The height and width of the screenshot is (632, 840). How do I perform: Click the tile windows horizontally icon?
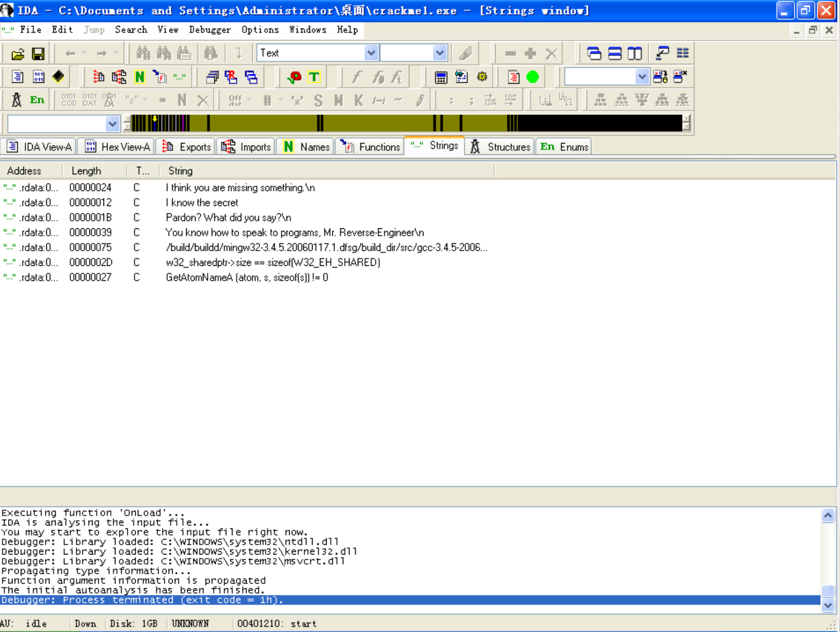coord(614,53)
